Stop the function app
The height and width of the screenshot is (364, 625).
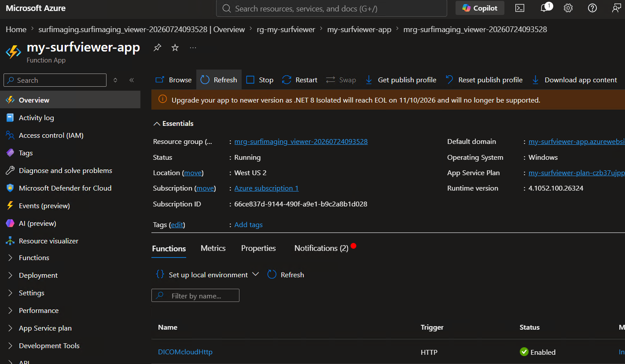(260, 80)
